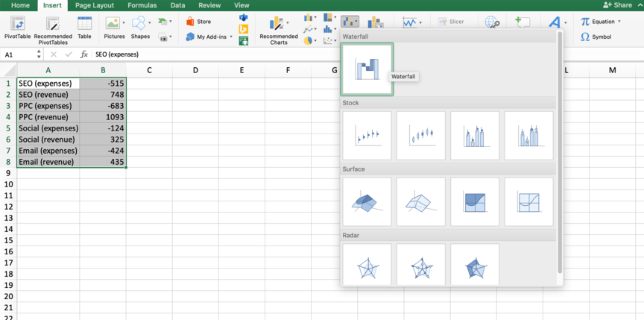This screenshot has width=644, height=320.
Task: Click the chart gallery vertical scrollbar
Action: (560, 149)
